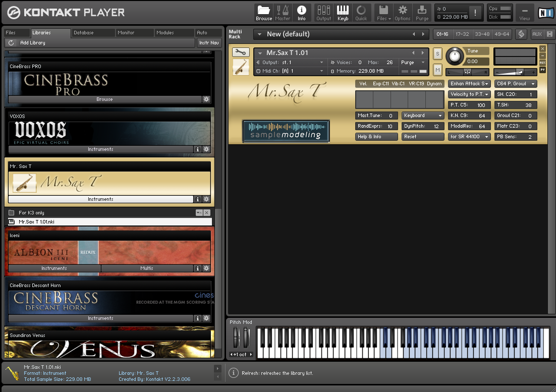
Task: Open the Files disk menu
Action: point(383,13)
